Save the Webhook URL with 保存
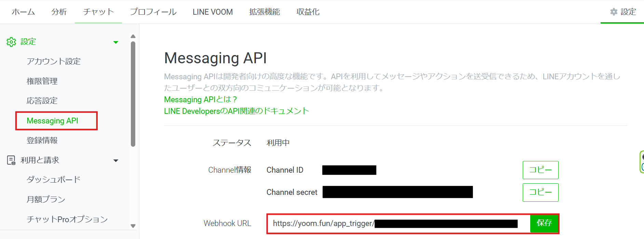The image size is (644, 239). [x=544, y=223]
